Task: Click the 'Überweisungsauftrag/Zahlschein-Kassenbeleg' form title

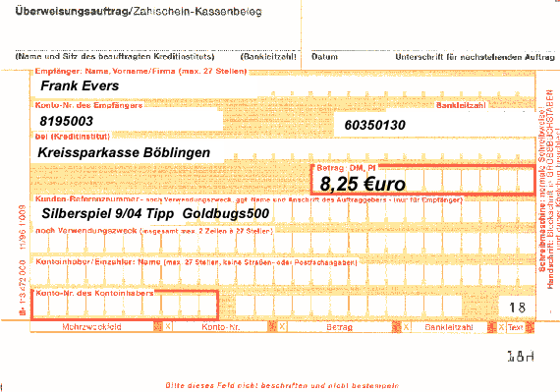Action: (x=139, y=12)
